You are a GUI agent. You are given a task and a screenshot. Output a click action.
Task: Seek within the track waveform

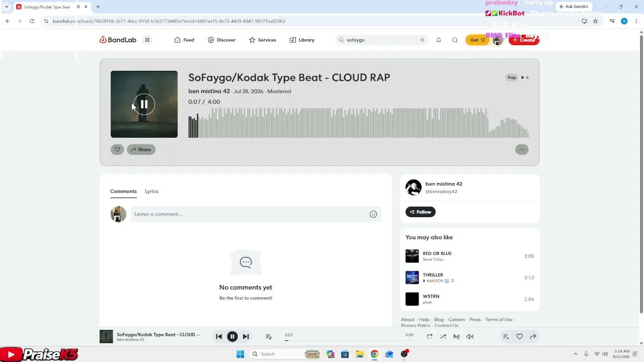pyautogui.click(x=358, y=123)
